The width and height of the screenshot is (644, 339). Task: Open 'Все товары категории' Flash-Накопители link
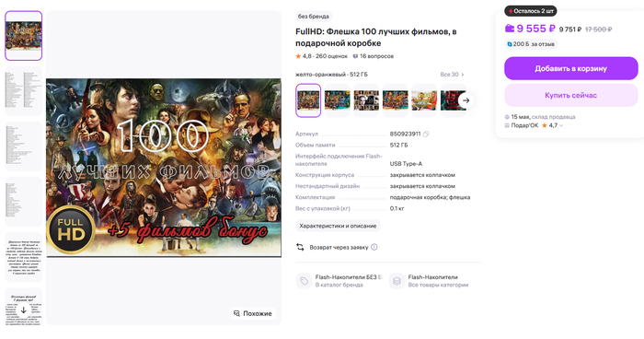tap(430, 281)
